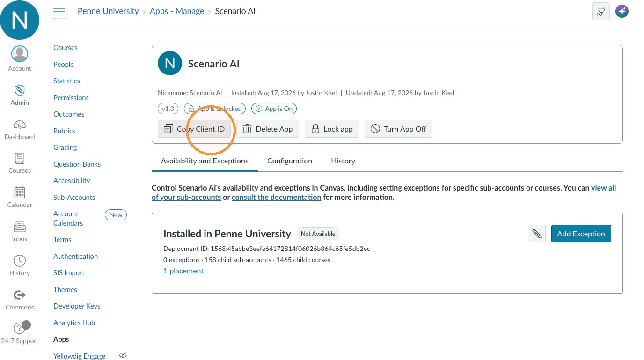The width and height of the screenshot is (644, 360).
Task: Click the pencil edit icon for Penne University
Action: click(537, 234)
